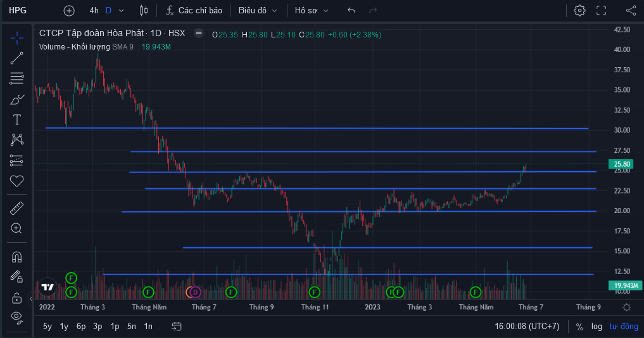Screen dimensions: 644x338
Task: Open the candlestick chart style selector
Action: pyautogui.click(x=144, y=11)
